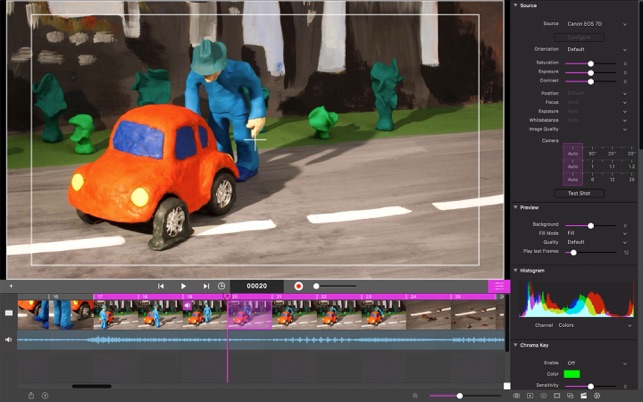643x402 pixels.
Task: Open the camera panel icon in bottom toolbar
Action: [517, 395]
